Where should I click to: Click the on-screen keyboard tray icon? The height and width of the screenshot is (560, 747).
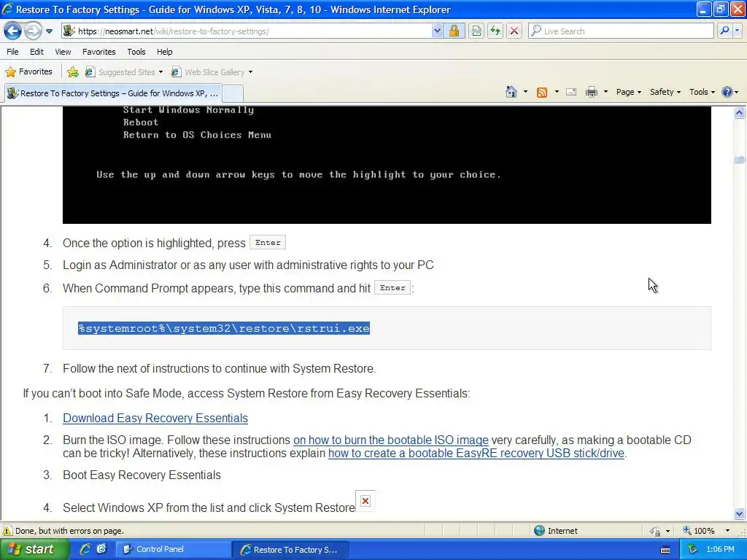click(x=665, y=550)
